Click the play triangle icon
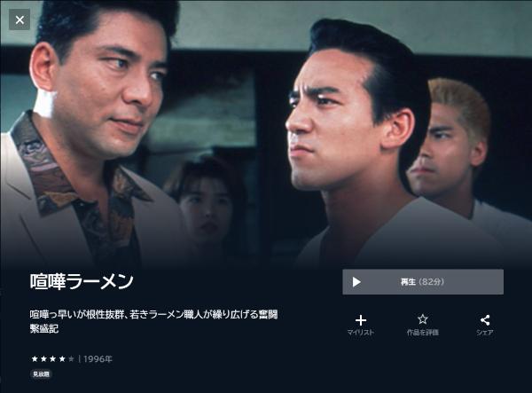 tap(356, 282)
